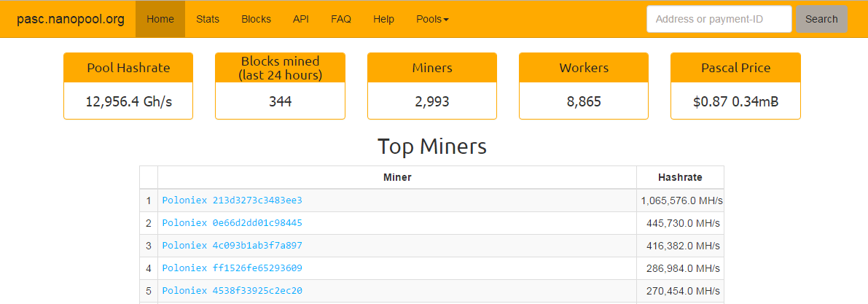Click the Search button
The height and width of the screenshot is (304, 868).
(821, 20)
